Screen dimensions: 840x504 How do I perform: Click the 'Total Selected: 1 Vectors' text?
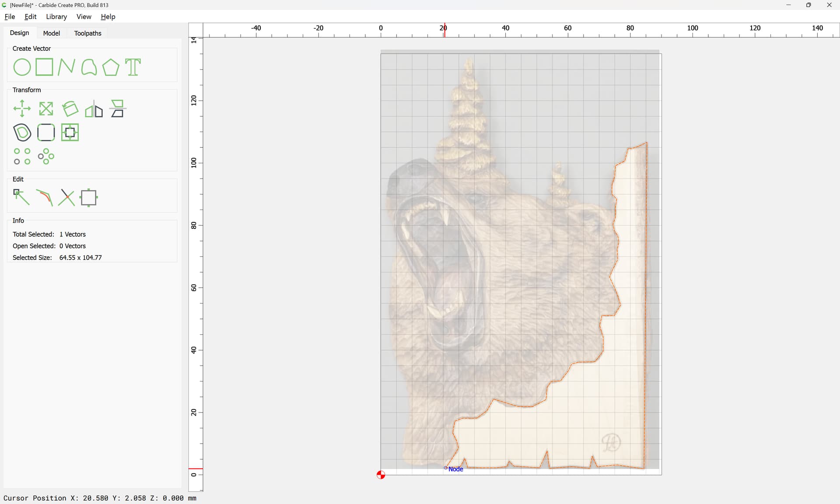coord(49,234)
